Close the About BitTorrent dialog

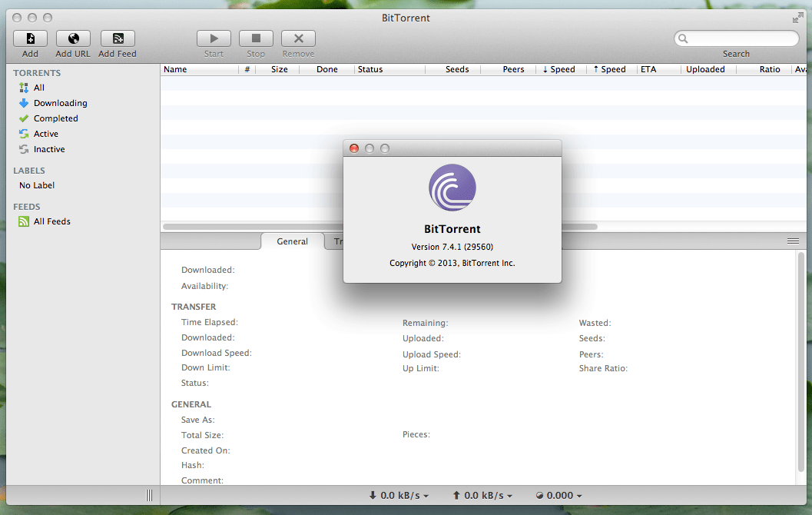[354, 148]
